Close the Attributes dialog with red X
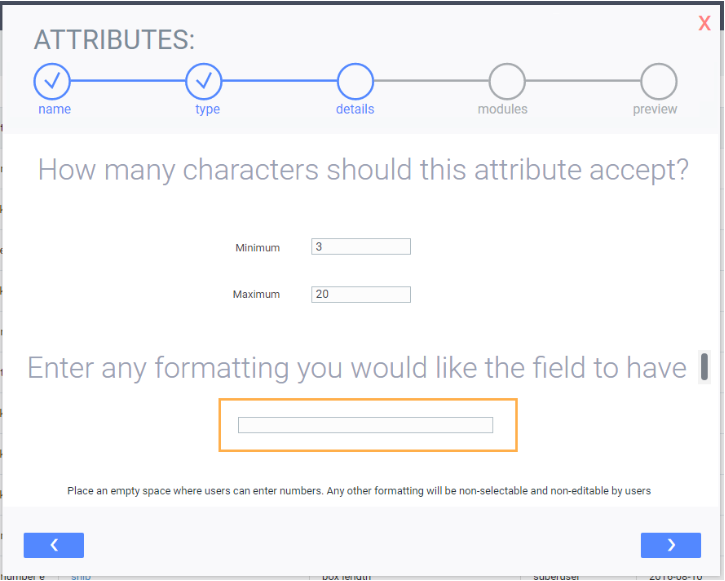Image resolution: width=725 pixels, height=581 pixels. 704,23
